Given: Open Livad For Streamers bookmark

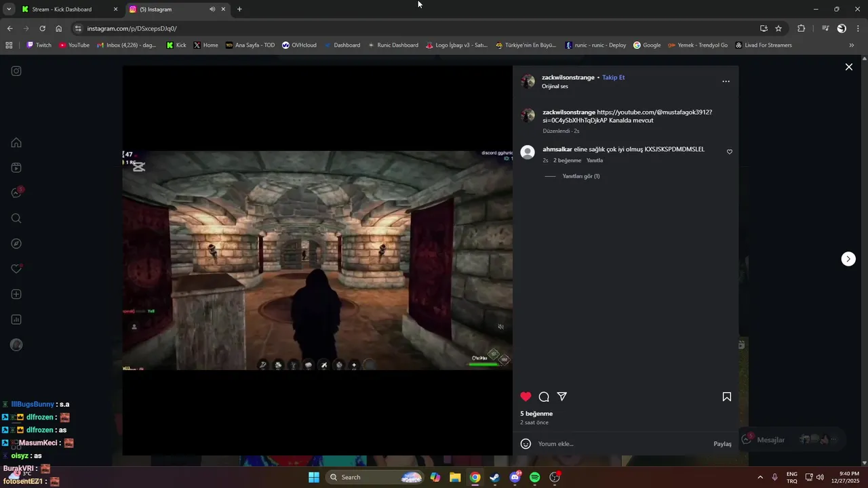Looking at the screenshot, I should (764, 45).
